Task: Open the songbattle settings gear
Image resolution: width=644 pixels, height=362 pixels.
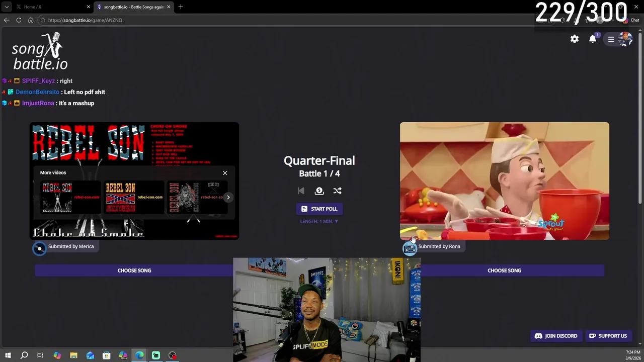Action: click(575, 39)
